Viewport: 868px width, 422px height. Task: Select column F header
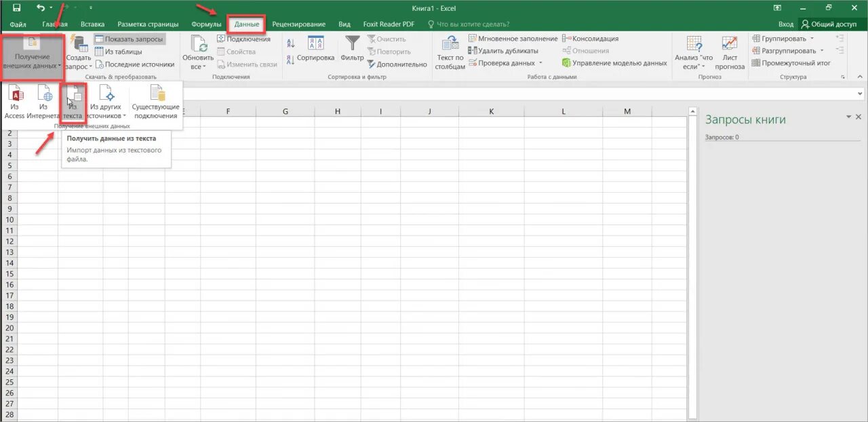tap(228, 111)
